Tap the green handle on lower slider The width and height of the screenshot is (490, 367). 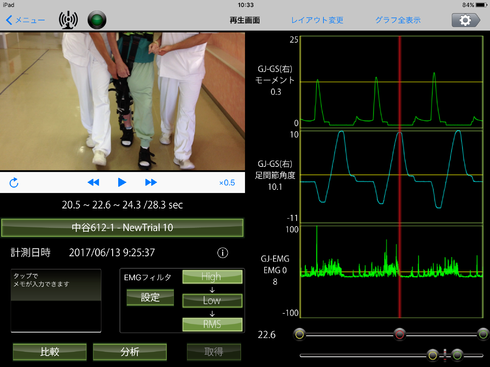457,355
